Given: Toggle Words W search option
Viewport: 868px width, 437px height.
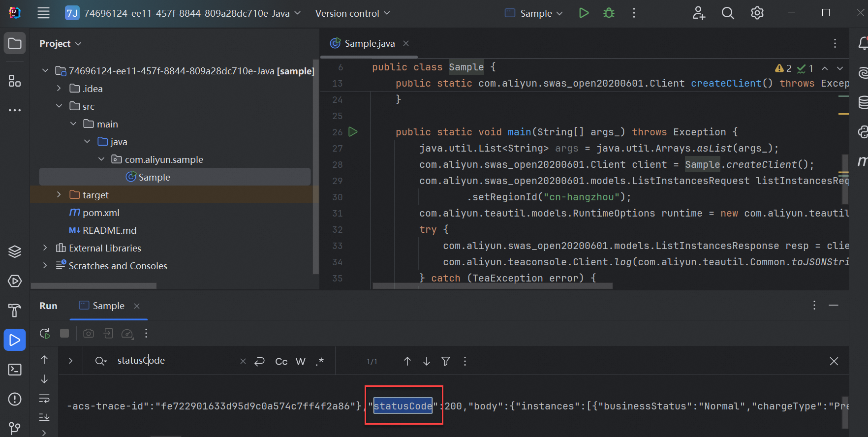Looking at the screenshot, I should click(301, 362).
